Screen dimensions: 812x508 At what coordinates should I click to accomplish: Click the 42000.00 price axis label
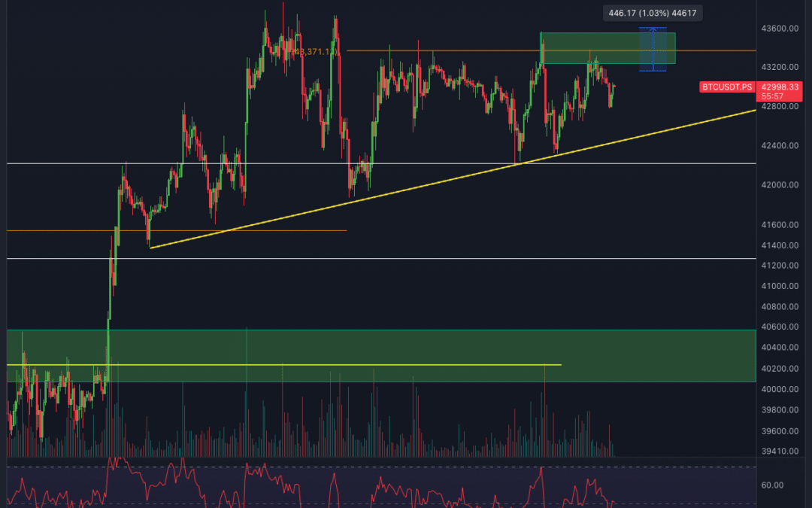coord(780,185)
